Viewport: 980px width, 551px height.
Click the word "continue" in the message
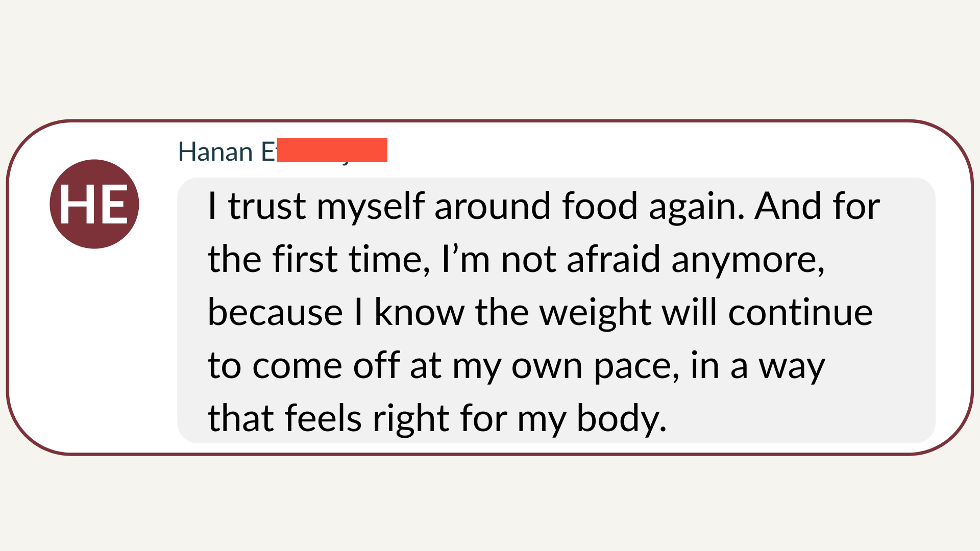click(x=800, y=313)
